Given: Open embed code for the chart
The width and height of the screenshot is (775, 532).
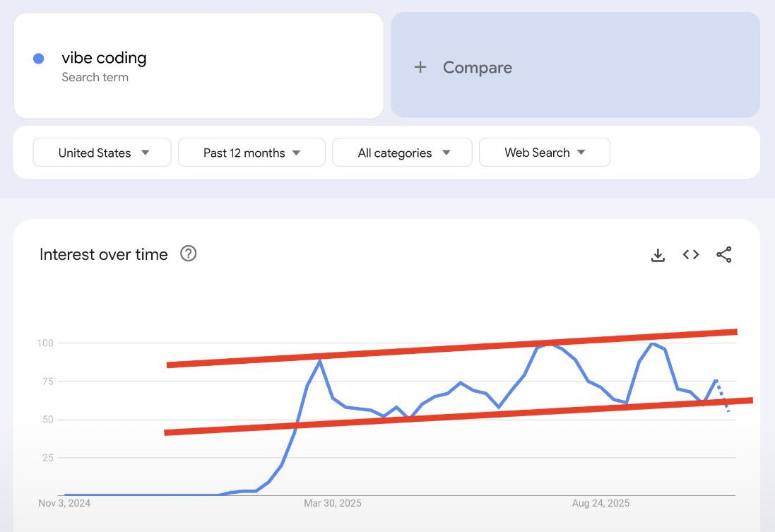Looking at the screenshot, I should (x=691, y=254).
